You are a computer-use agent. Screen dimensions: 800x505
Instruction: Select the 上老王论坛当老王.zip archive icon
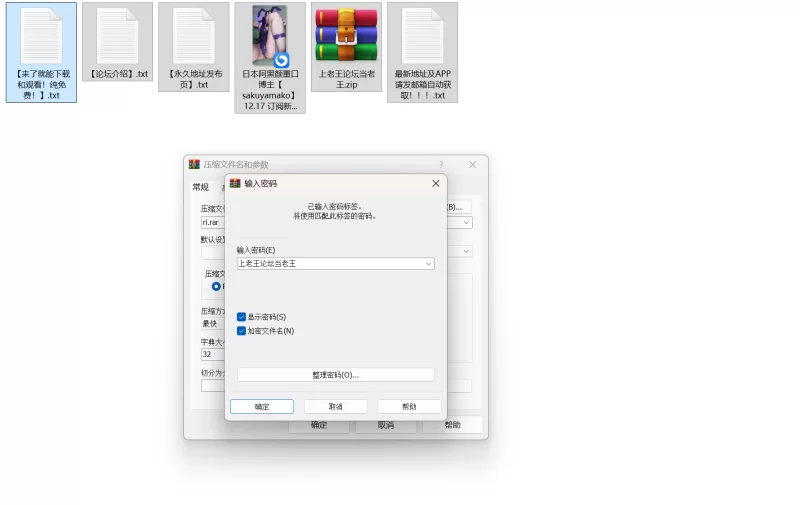346,47
